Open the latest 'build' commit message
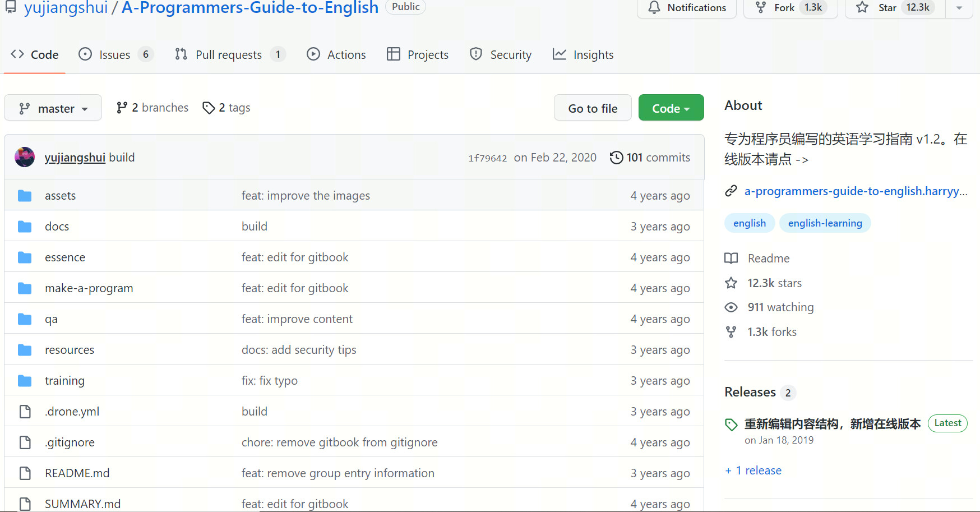 tap(122, 158)
